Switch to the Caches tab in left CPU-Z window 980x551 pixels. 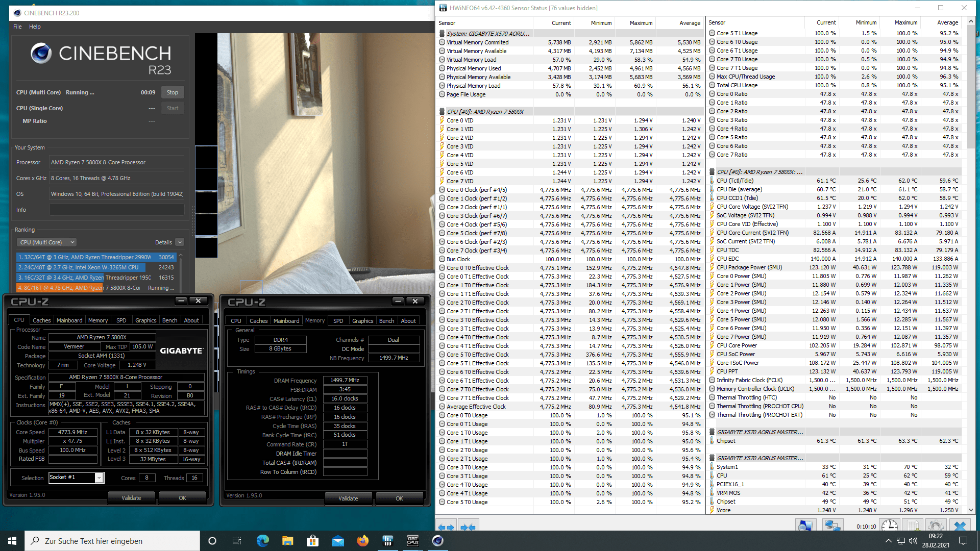coord(41,320)
